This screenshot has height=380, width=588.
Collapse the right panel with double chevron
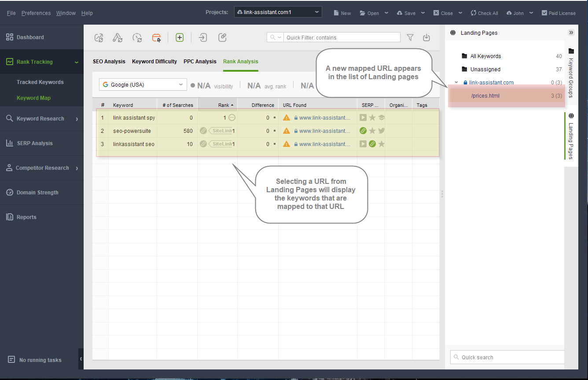571,33
